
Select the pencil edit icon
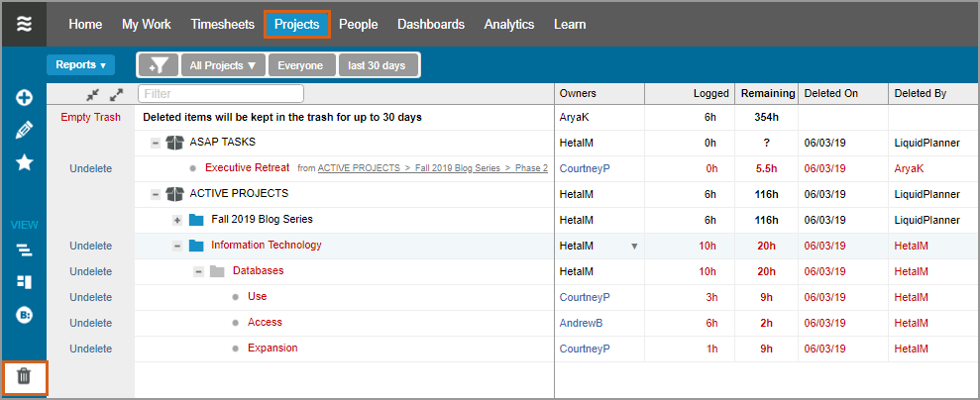click(x=24, y=130)
